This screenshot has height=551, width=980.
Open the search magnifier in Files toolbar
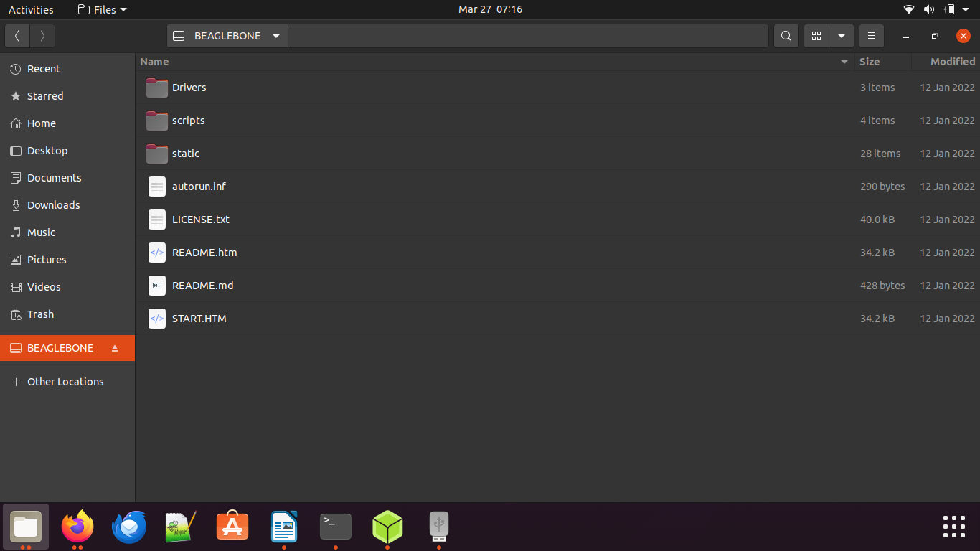click(786, 36)
